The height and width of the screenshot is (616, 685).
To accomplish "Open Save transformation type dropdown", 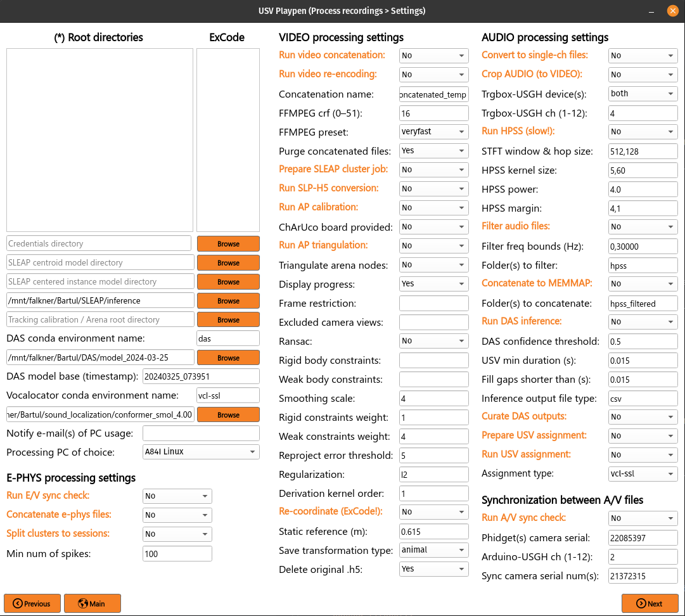I will (x=433, y=550).
